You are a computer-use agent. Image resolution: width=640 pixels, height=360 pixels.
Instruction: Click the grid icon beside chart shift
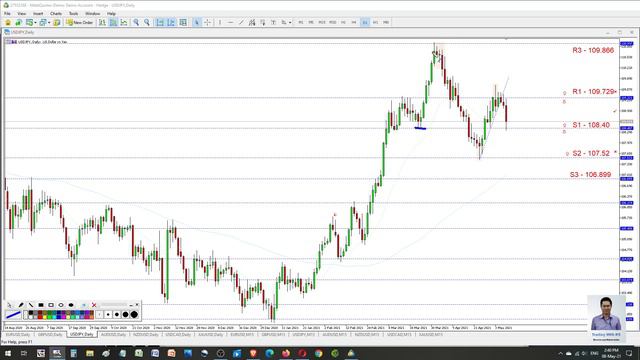click(183, 22)
